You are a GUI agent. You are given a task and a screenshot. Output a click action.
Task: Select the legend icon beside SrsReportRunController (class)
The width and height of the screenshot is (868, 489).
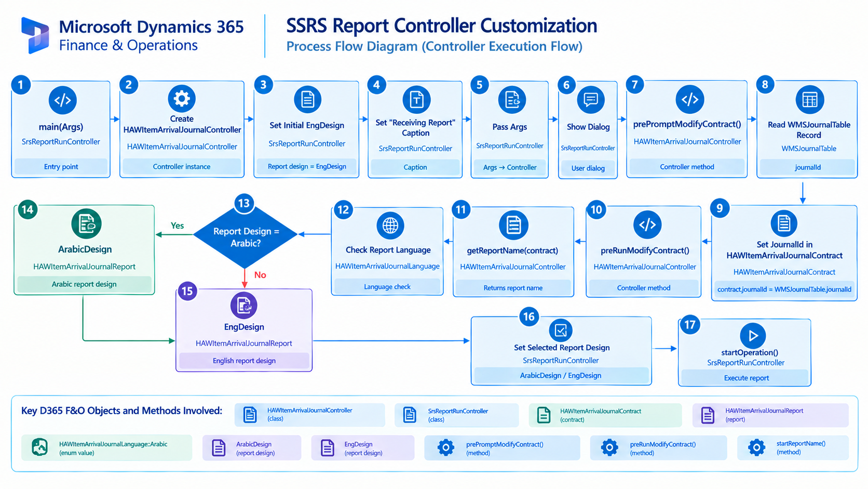pos(410,415)
